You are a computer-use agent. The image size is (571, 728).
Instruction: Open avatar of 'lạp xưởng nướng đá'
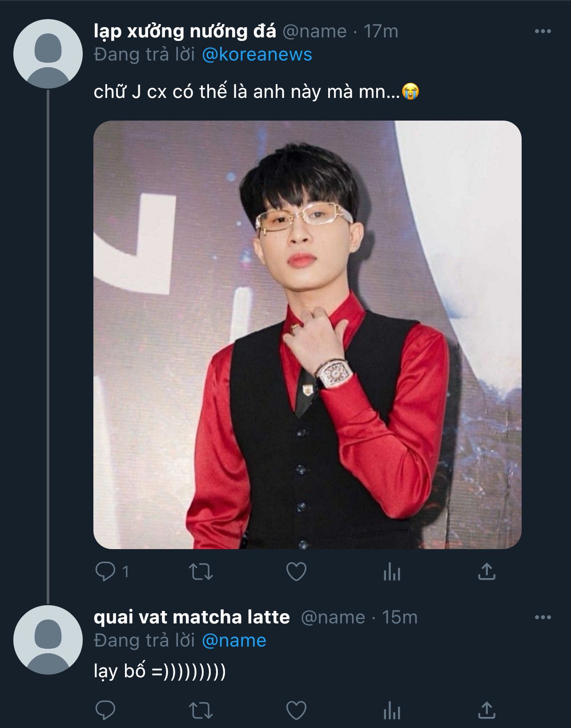(x=48, y=54)
